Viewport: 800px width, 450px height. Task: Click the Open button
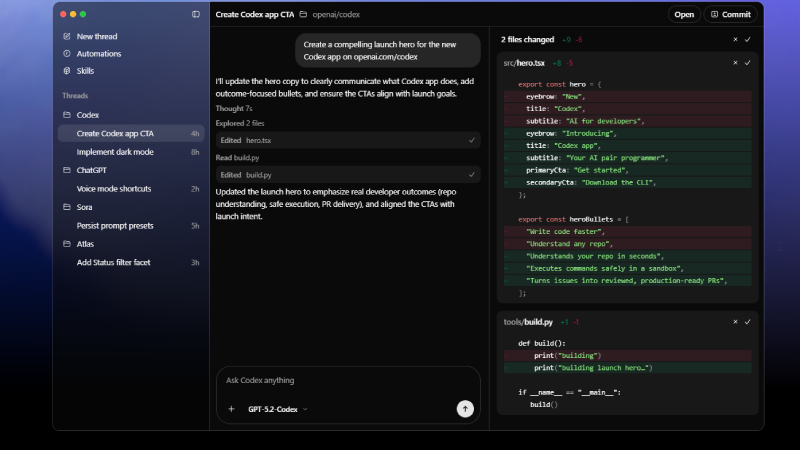[684, 15]
